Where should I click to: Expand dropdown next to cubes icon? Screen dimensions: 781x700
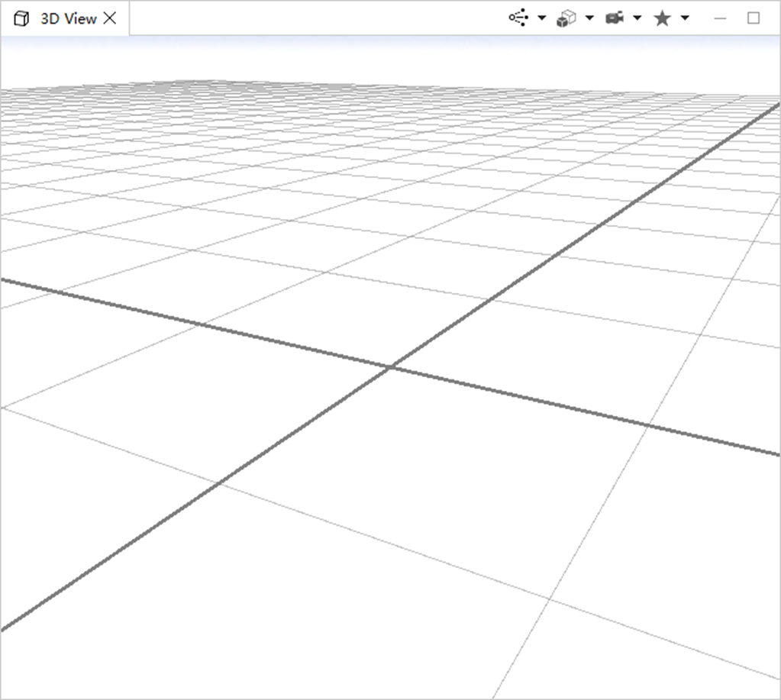click(589, 18)
